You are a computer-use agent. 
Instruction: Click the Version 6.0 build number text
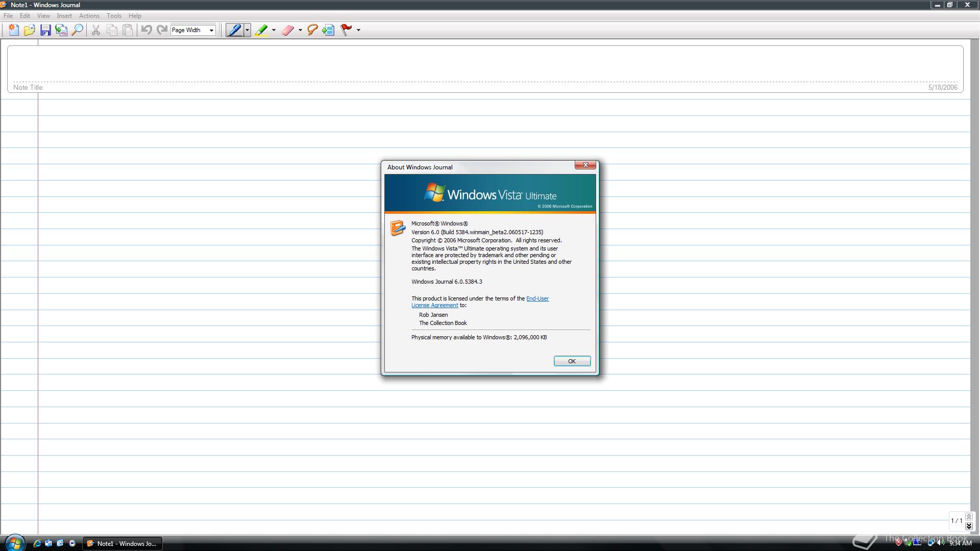click(x=477, y=232)
